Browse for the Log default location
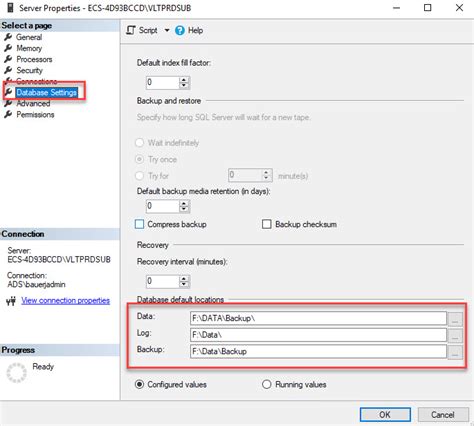 click(455, 335)
